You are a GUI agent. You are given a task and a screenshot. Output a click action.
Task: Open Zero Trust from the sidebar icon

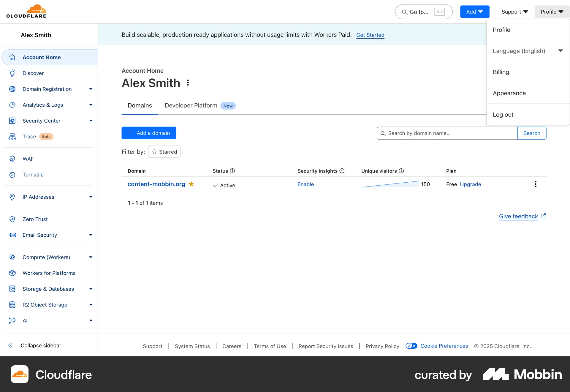tap(12, 219)
